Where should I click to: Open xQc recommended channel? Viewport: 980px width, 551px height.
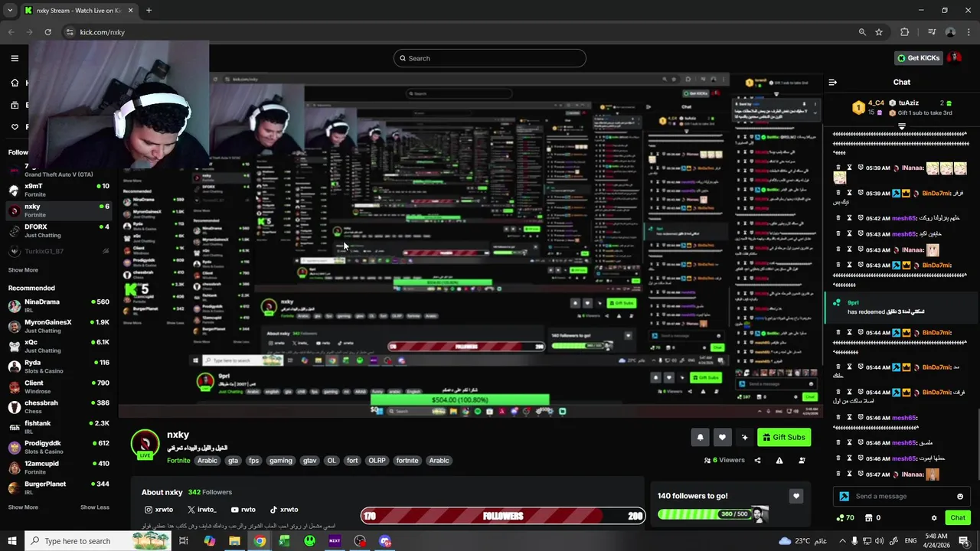[58, 346]
